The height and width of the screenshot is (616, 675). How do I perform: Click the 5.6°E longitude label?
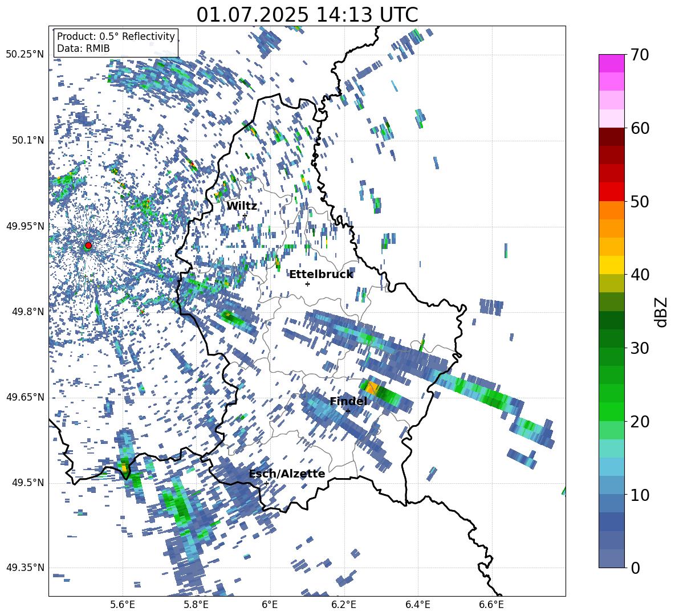123,605
